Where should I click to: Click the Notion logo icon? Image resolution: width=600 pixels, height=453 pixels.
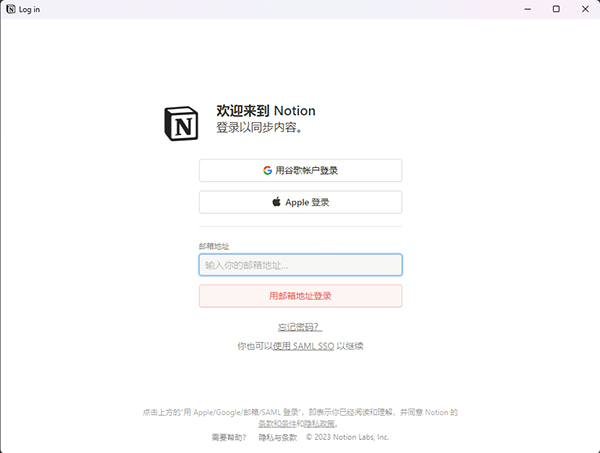point(181,123)
